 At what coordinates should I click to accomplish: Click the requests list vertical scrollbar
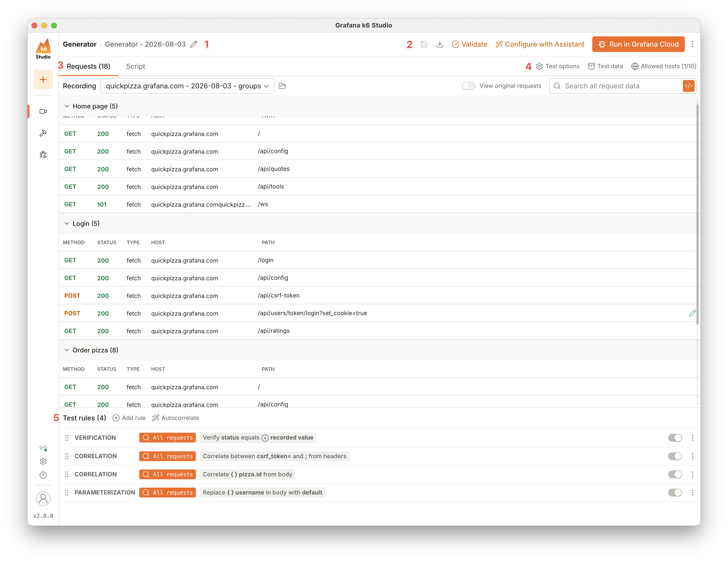coord(697,214)
